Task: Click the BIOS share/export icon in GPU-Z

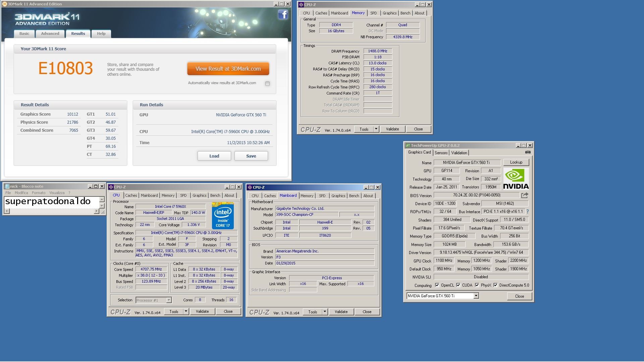Action: 525,195
